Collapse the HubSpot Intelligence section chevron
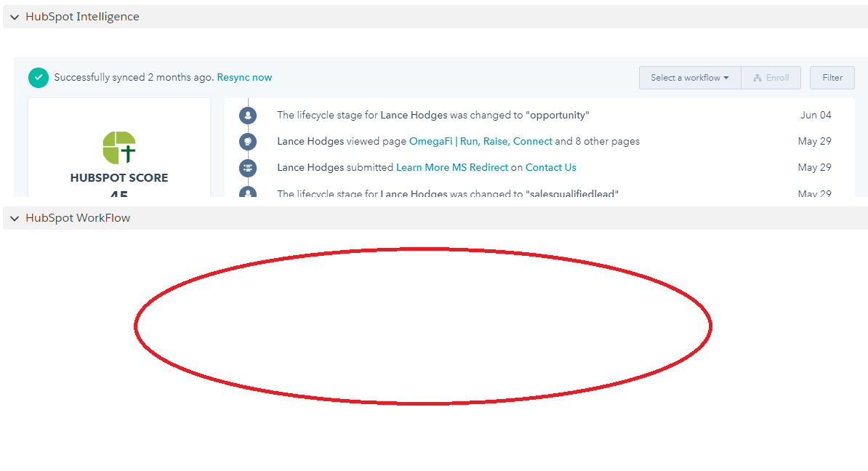The image size is (868, 471). click(15, 17)
